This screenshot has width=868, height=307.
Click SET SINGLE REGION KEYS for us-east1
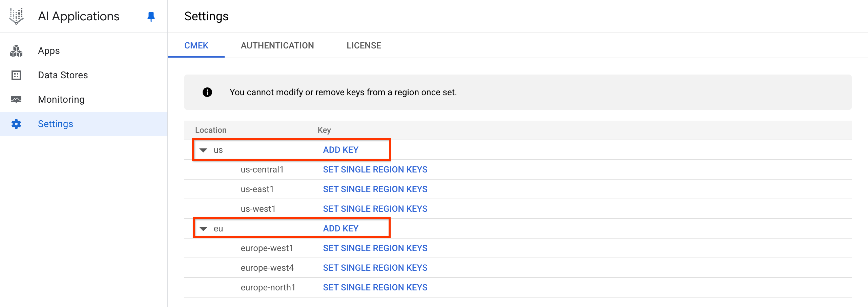coord(375,189)
